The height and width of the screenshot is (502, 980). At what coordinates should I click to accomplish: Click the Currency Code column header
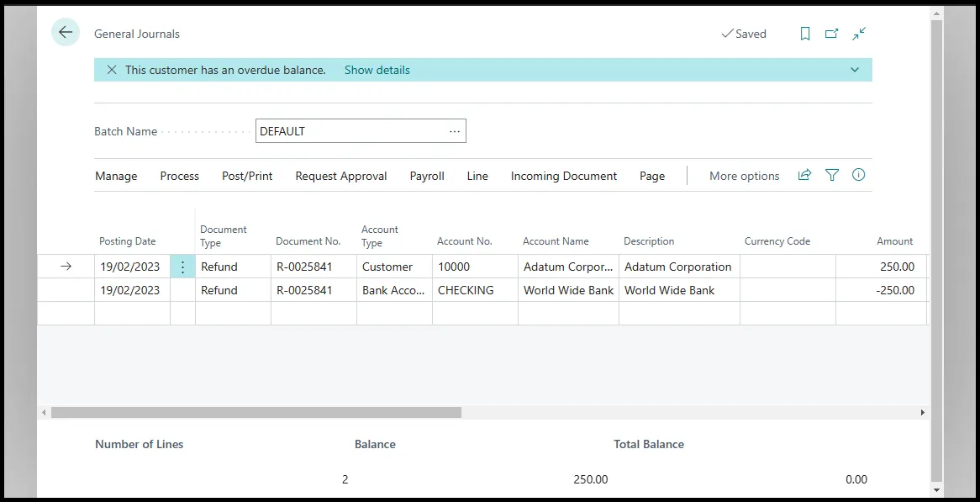click(777, 241)
